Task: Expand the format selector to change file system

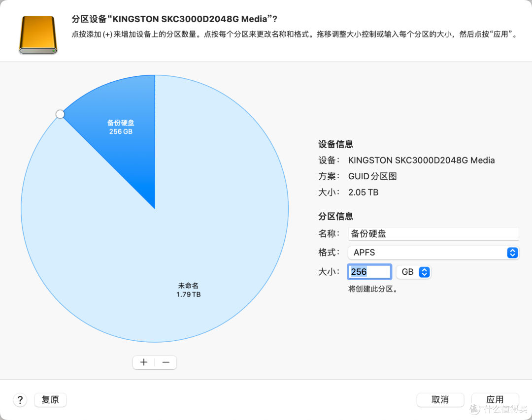Action: click(x=433, y=253)
